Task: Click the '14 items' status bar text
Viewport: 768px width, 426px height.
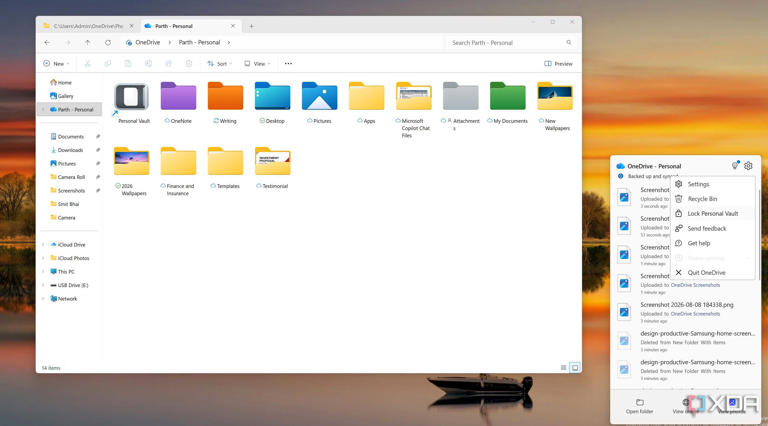Action: (51, 368)
